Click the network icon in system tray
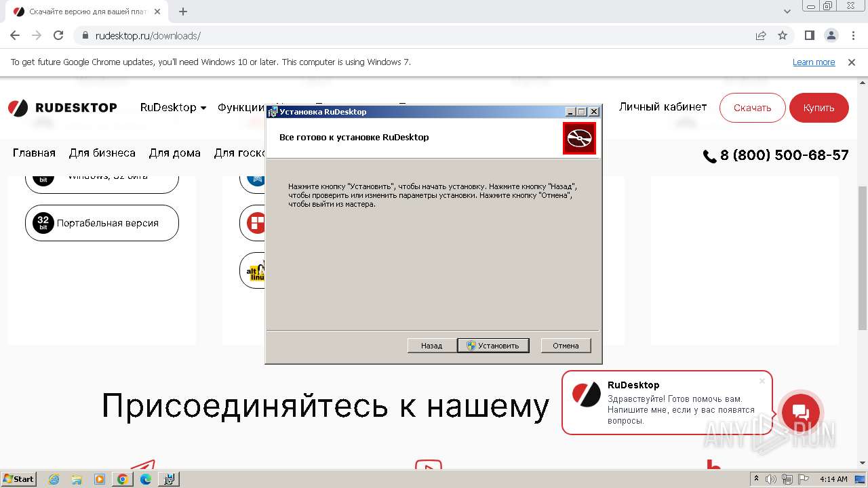868x488 pixels. [788, 479]
